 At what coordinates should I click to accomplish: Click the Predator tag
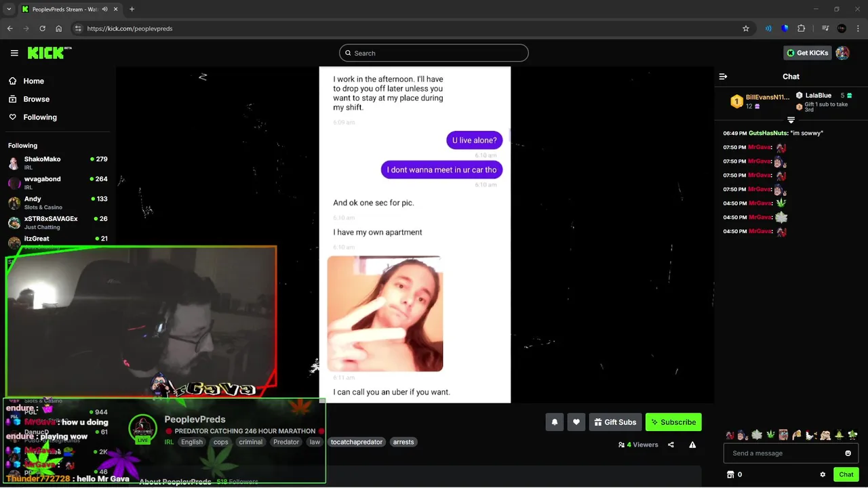tap(286, 442)
